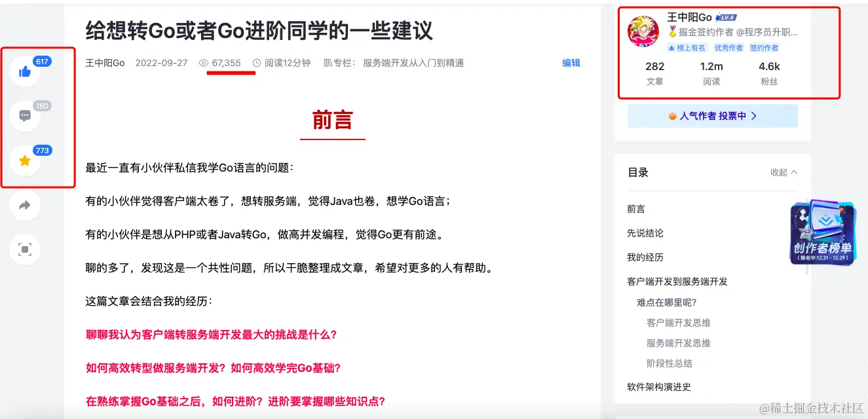The width and height of the screenshot is (868, 419).
Task: Open comments via speech bubble icon
Action: pos(25,116)
